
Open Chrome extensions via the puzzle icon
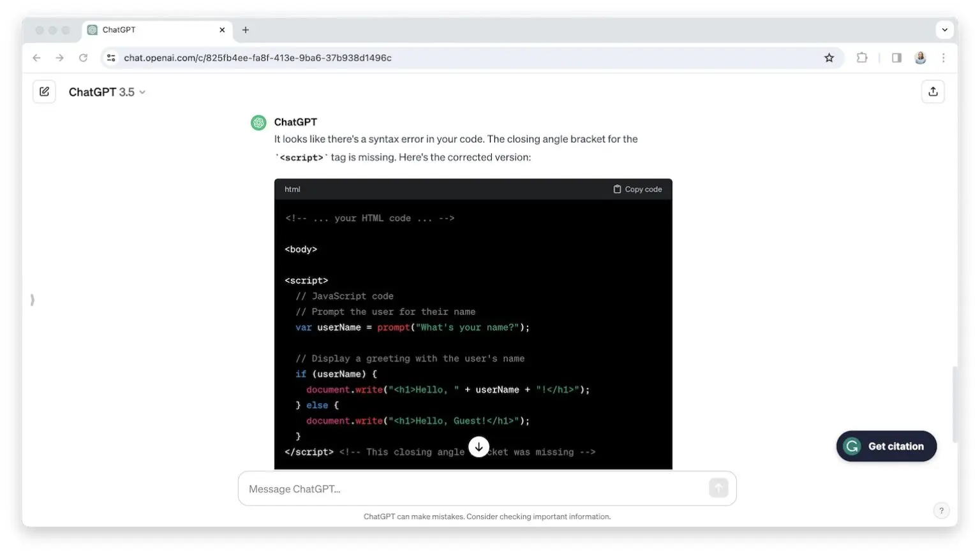(862, 57)
